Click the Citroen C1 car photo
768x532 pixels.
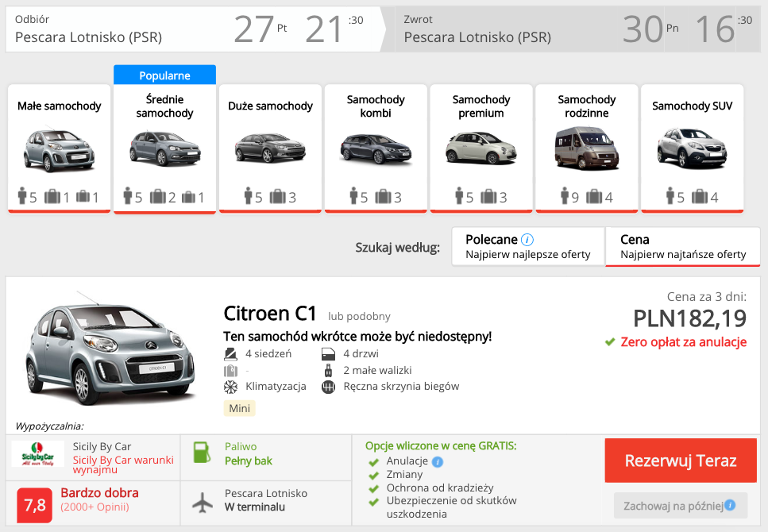pyautogui.click(x=109, y=349)
